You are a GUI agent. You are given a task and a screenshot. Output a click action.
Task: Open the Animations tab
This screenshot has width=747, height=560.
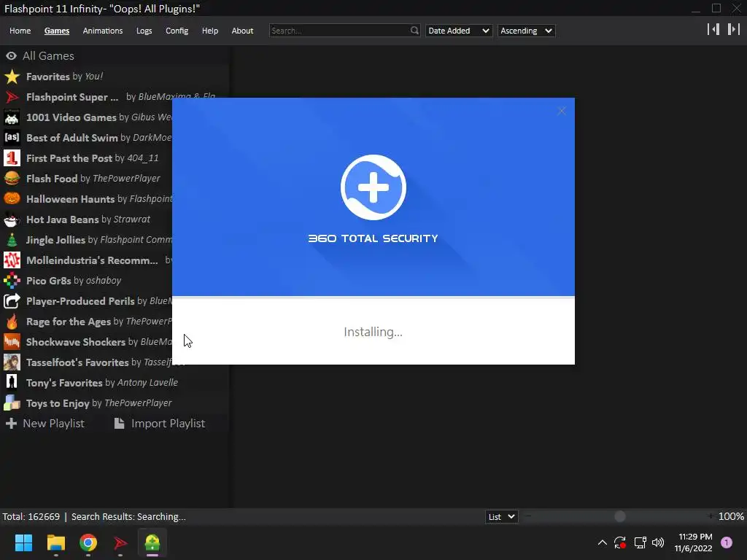(x=102, y=31)
